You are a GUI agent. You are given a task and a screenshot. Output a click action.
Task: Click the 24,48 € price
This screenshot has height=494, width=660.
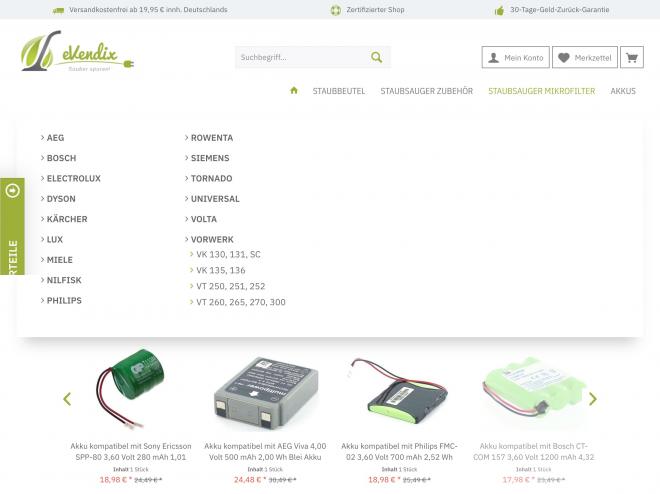tap(248, 480)
